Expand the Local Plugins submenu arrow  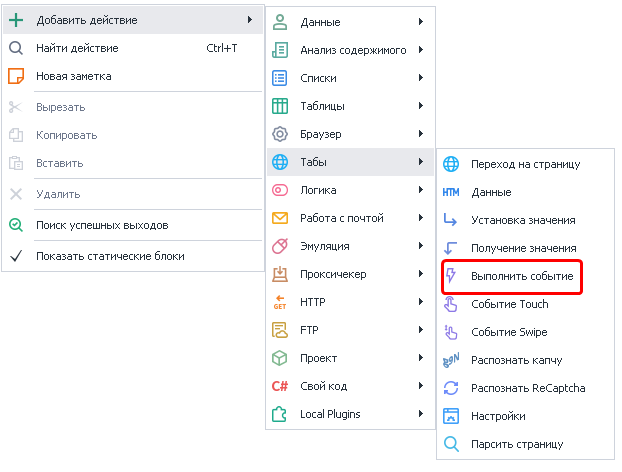[x=422, y=414]
